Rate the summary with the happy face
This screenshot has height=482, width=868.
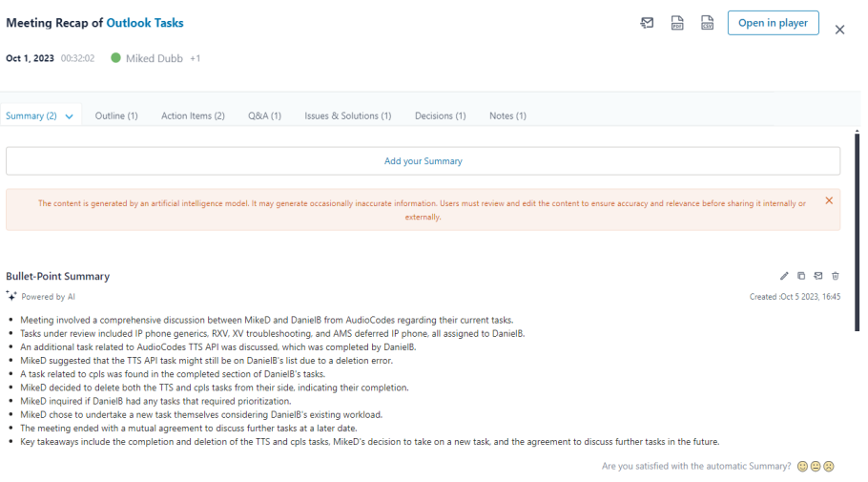(802, 467)
